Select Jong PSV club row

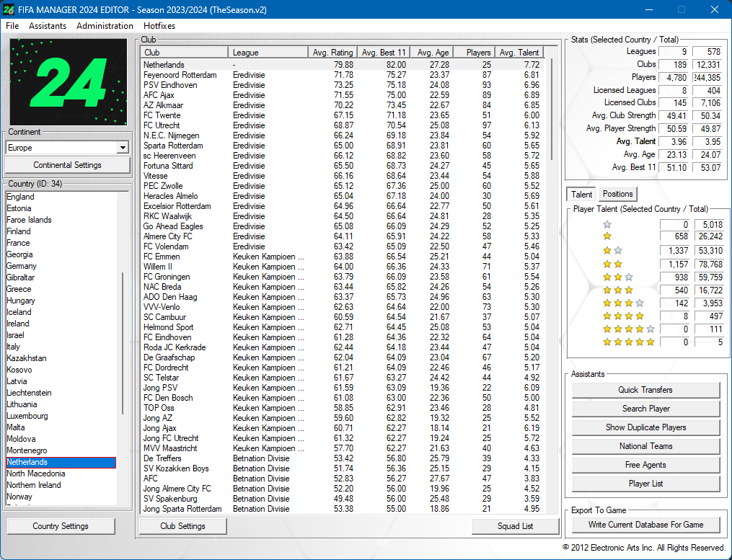coord(342,388)
